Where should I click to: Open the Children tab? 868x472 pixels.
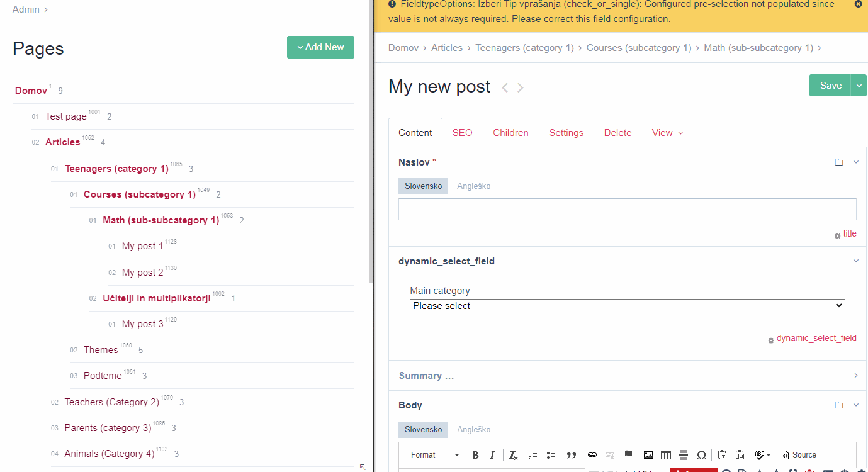510,133
